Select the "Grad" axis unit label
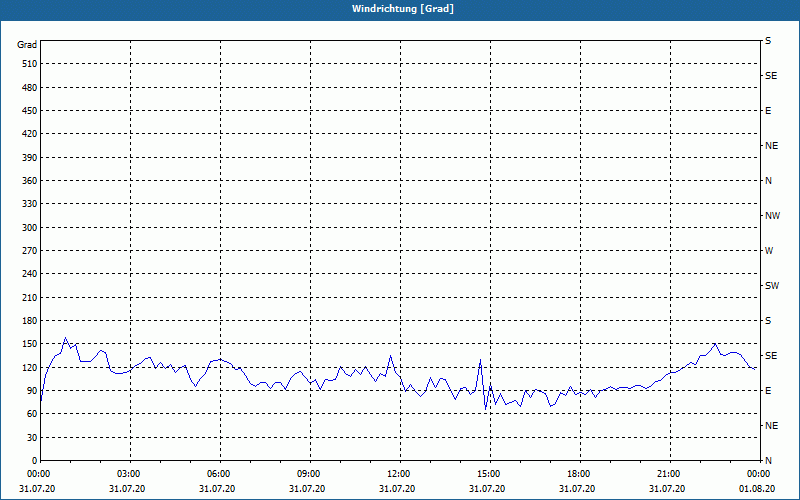Viewport: 800px width, 500px height. point(27,45)
